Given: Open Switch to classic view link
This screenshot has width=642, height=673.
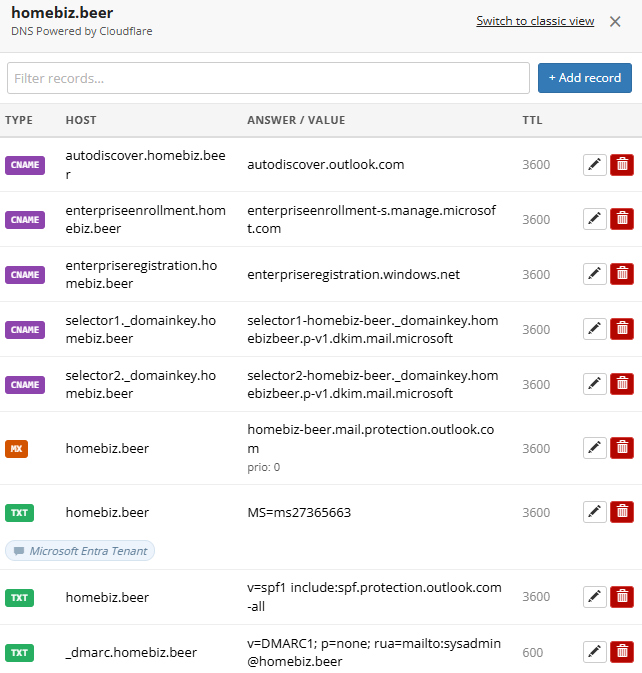Looking at the screenshot, I should point(535,21).
